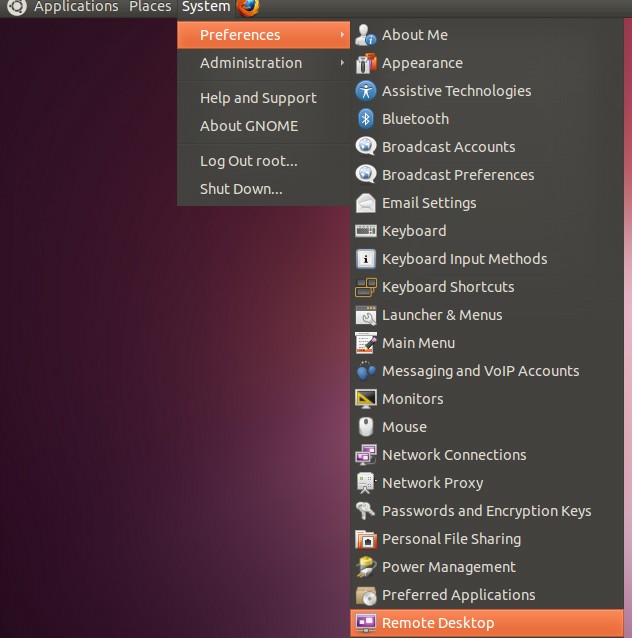Click the Keyboard Shortcuts icon
The width and height of the screenshot is (632, 638).
(365, 287)
